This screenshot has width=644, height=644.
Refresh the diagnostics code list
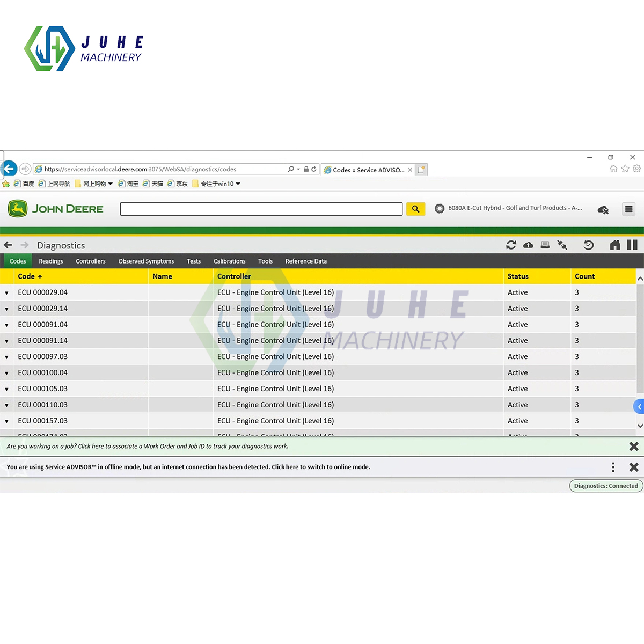click(511, 245)
